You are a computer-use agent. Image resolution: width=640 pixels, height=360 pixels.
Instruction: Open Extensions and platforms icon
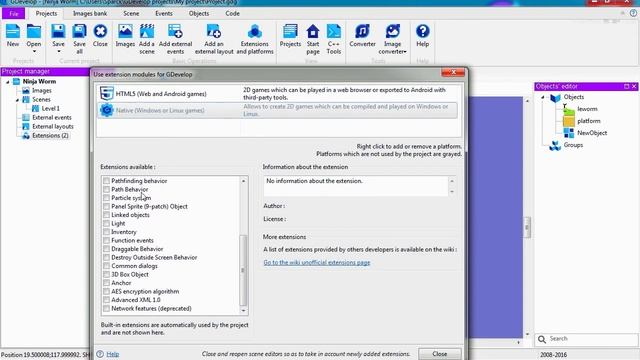(x=255, y=32)
